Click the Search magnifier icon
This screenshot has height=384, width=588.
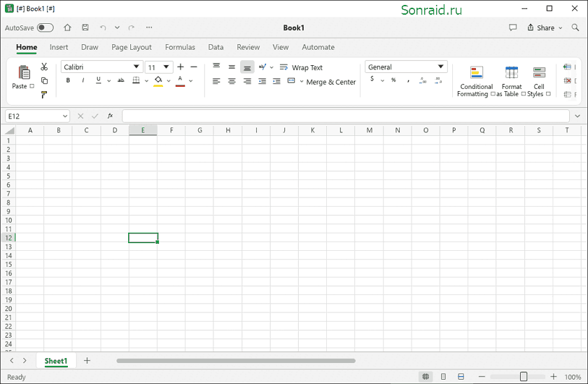click(x=575, y=27)
